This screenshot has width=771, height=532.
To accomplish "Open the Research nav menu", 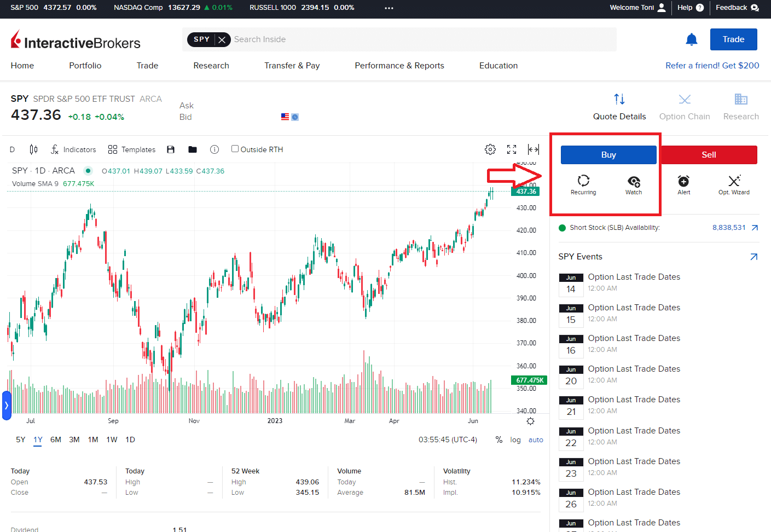I will click(211, 66).
